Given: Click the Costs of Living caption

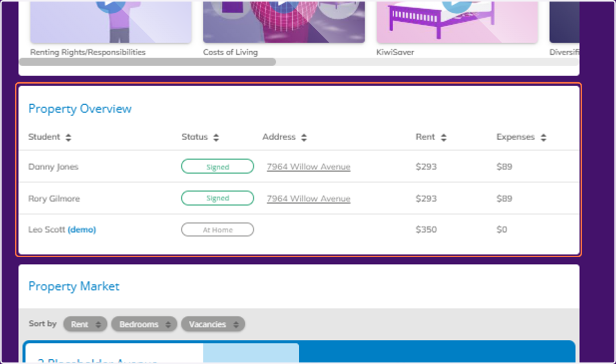Looking at the screenshot, I should pos(230,52).
